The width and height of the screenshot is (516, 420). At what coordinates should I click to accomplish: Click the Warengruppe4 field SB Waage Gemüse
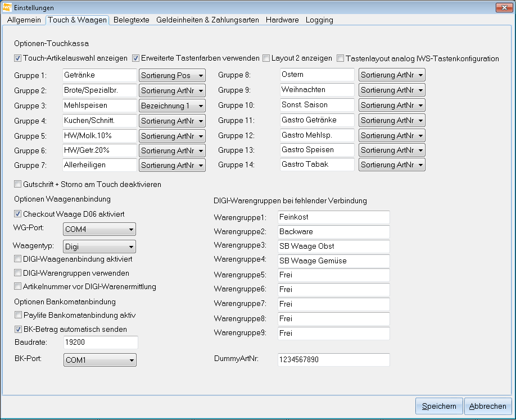(334, 261)
